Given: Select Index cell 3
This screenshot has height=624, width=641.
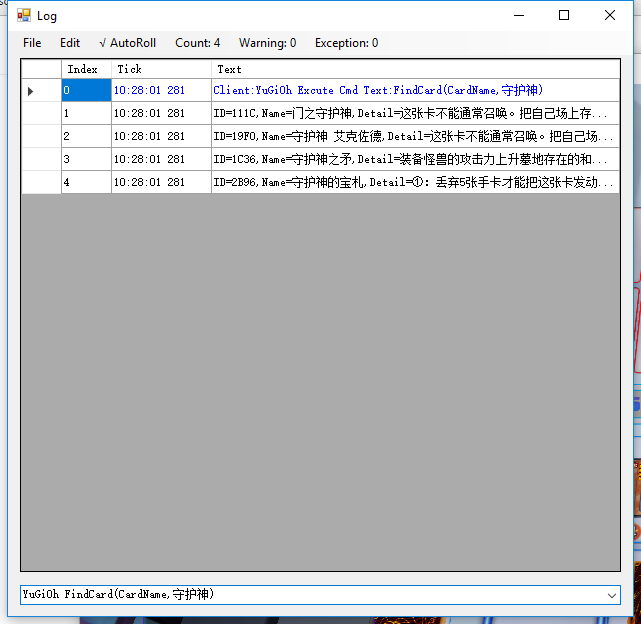Looking at the screenshot, I should click(x=86, y=159).
